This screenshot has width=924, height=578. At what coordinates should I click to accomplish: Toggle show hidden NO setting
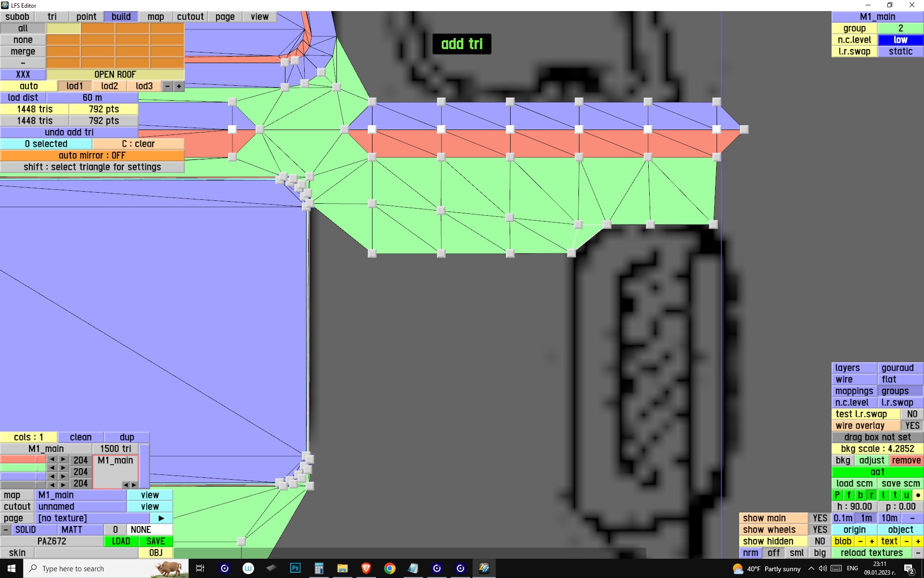click(820, 541)
